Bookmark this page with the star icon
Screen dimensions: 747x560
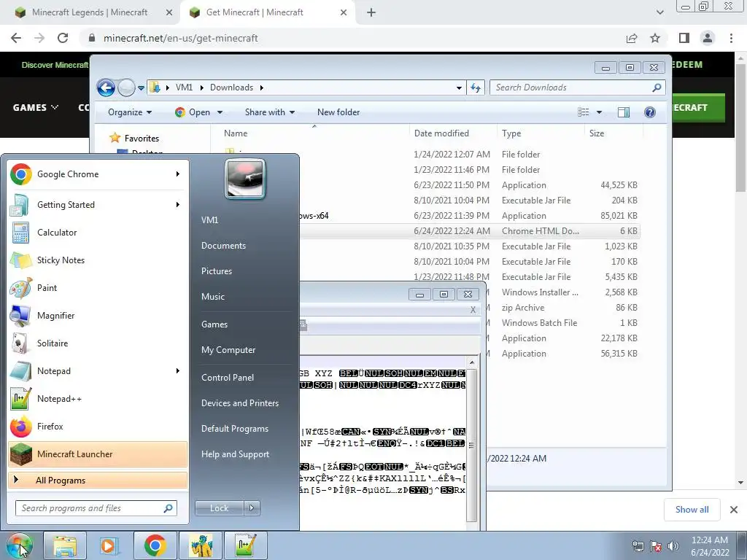click(x=655, y=38)
